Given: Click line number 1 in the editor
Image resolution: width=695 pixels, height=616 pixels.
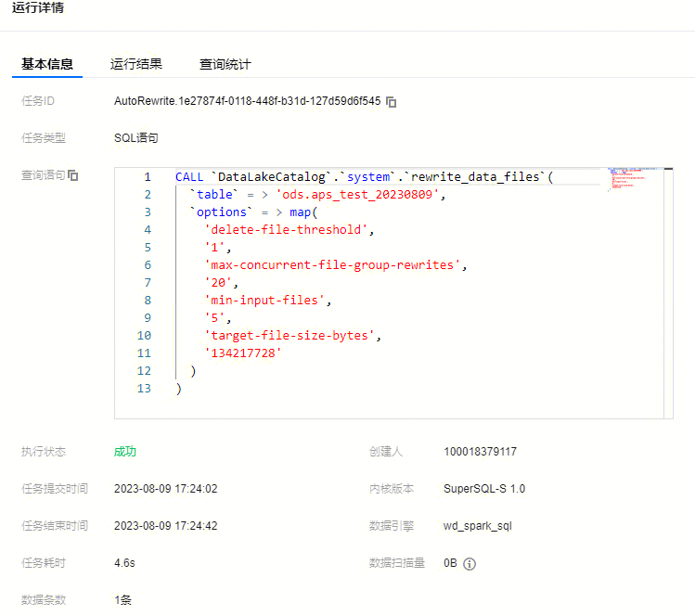Looking at the screenshot, I should (x=147, y=177).
